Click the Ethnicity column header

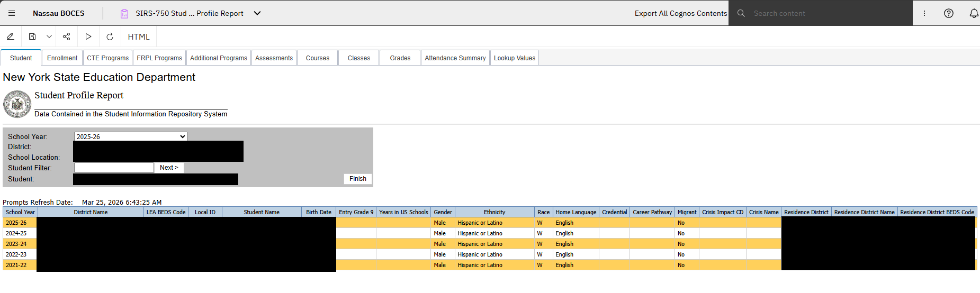coord(495,212)
